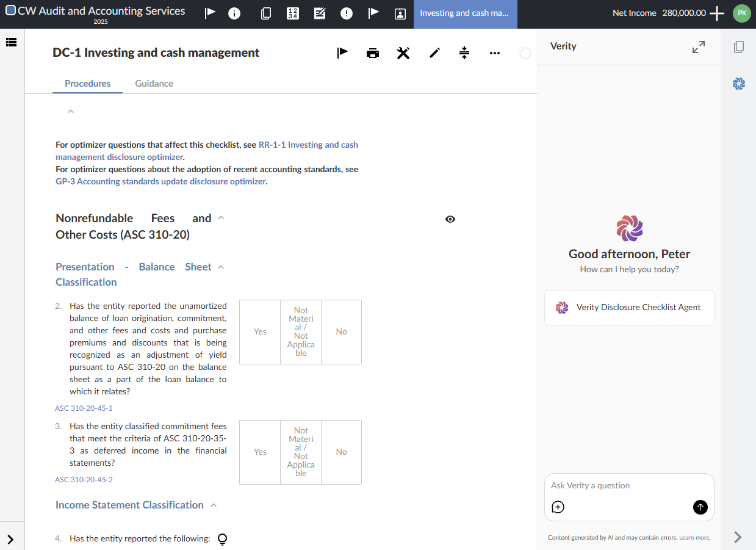Open the info icon in top bar
This screenshot has width=756, height=550.
(234, 13)
